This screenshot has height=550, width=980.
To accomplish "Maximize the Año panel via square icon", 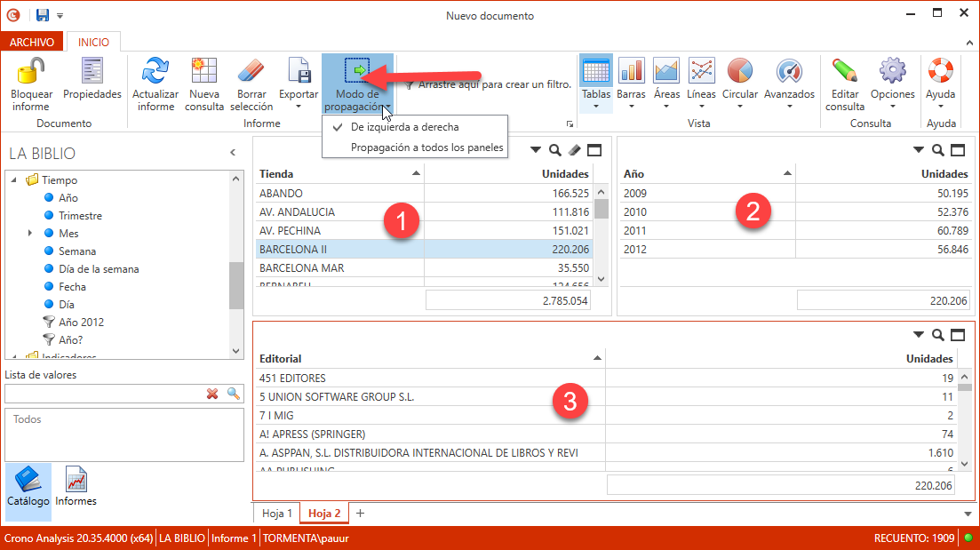I will coord(958,150).
